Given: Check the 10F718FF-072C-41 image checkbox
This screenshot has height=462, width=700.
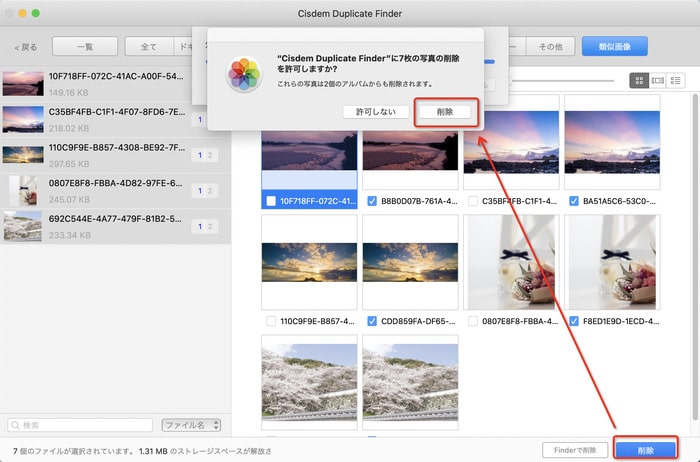Looking at the screenshot, I should click(271, 201).
